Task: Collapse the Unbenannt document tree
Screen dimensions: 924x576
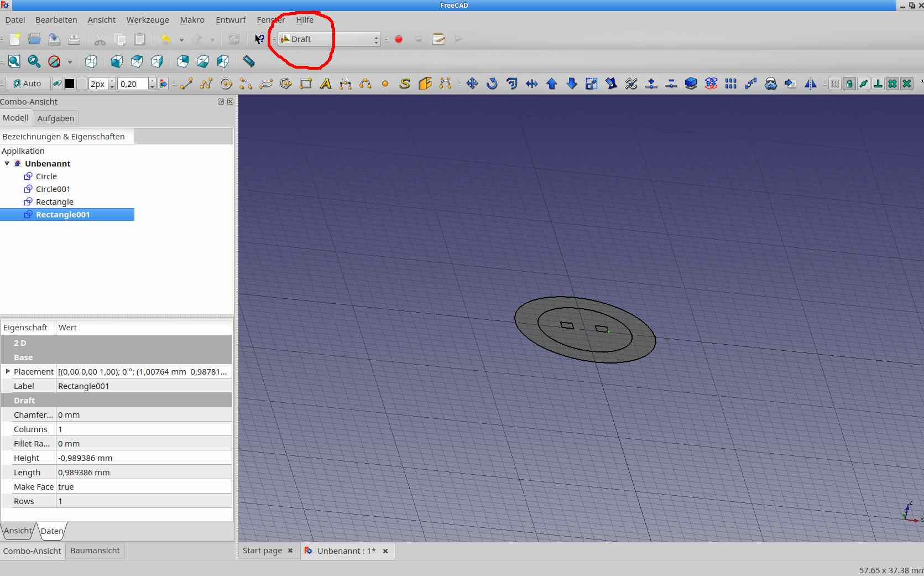Action: click(x=7, y=164)
